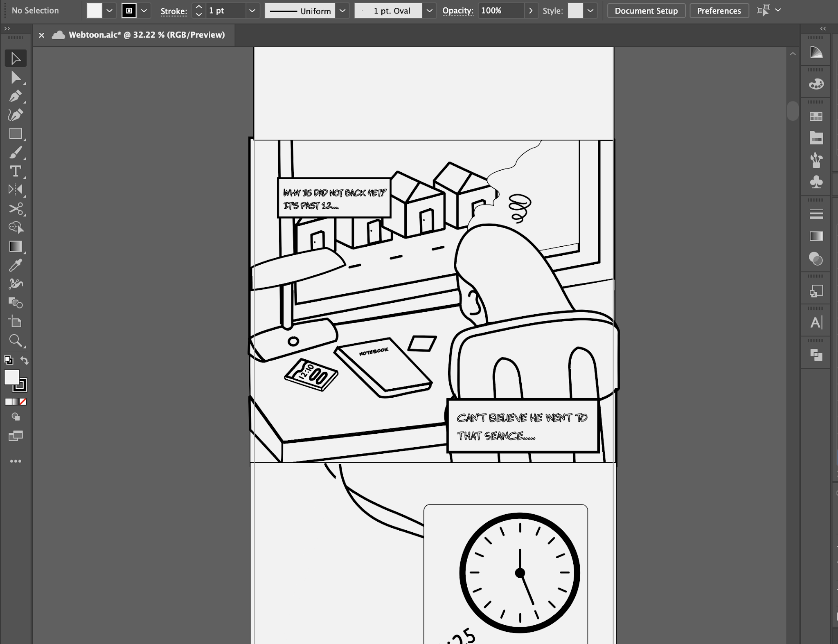Open the Symbols club panel icon
838x644 pixels.
[x=816, y=182]
